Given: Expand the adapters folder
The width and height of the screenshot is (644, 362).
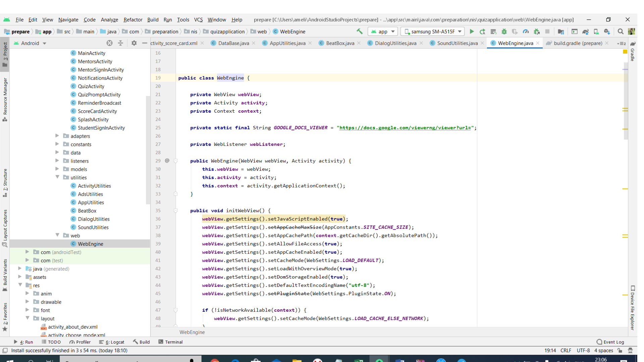Looking at the screenshot, I should [57, 136].
